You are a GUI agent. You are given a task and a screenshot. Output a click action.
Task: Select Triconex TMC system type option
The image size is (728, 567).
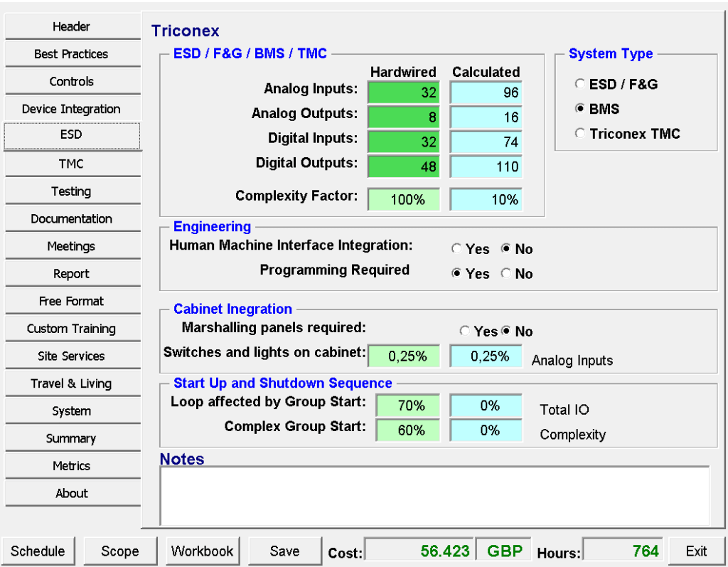coord(580,134)
